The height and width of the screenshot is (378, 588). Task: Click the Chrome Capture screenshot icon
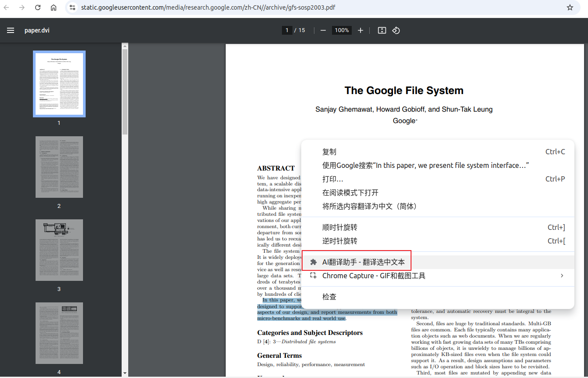pos(314,276)
